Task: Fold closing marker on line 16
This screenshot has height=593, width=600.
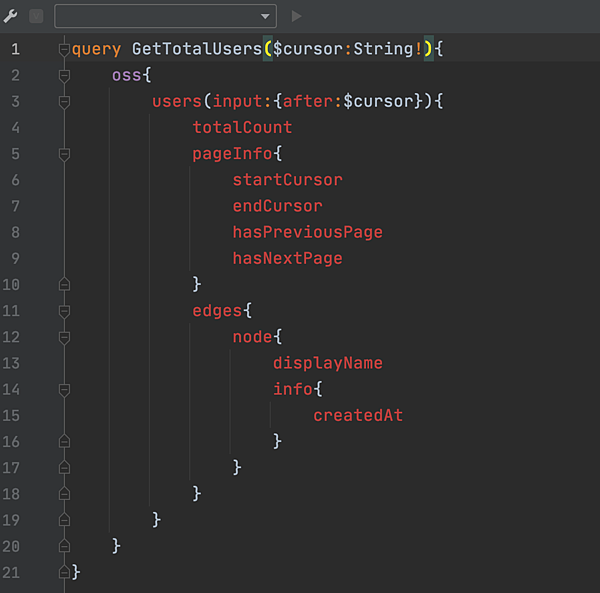Action: coord(64,441)
